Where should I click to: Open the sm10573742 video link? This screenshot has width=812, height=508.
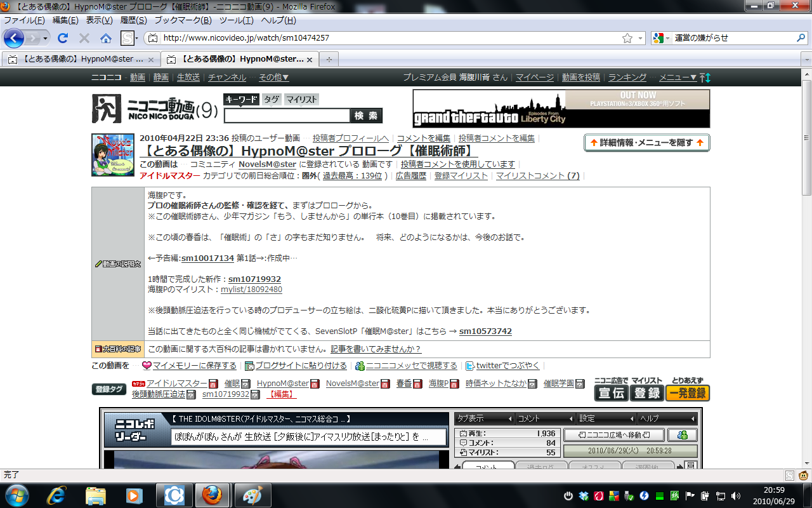click(x=485, y=331)
